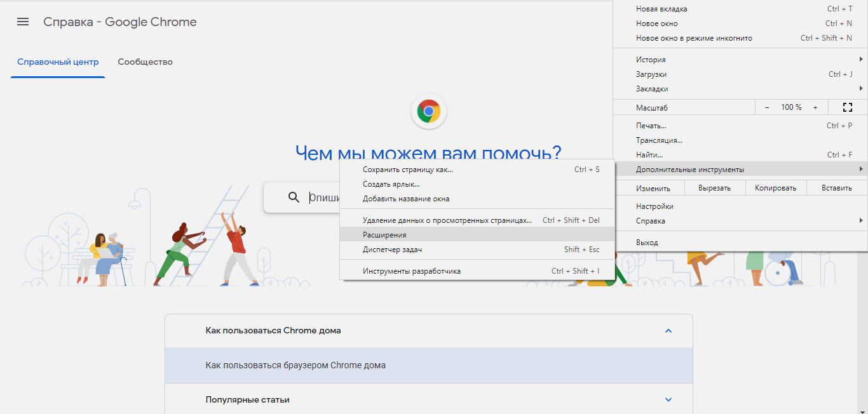Choose Сохранить страницу как... item
This screenshot has height=414, width=868.
tap(478, 170)
